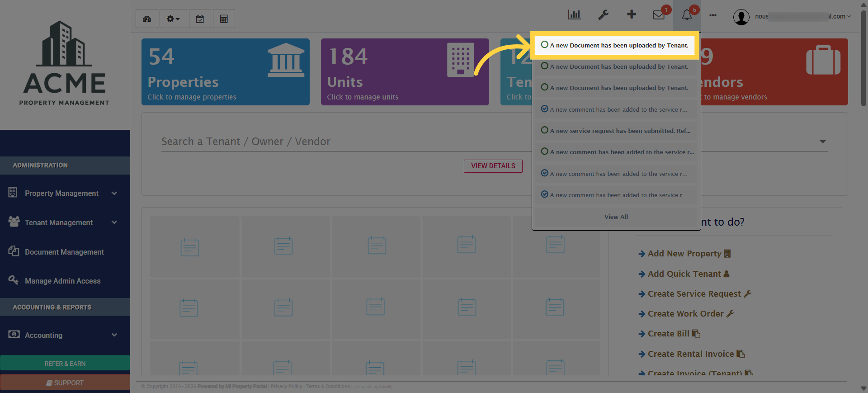Click View All notifications
This screenshot has width=868, height=393.
(x=616, y=217)
